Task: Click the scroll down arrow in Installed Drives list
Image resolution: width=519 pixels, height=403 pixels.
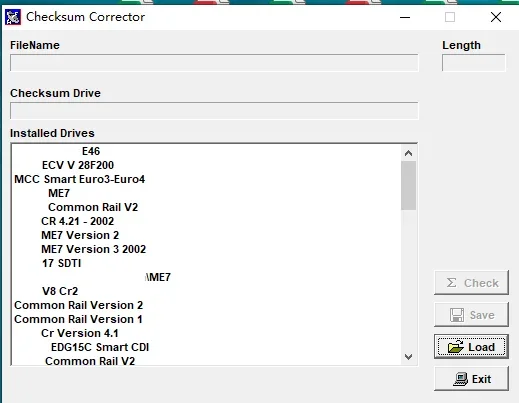Action: click(408, 357)
